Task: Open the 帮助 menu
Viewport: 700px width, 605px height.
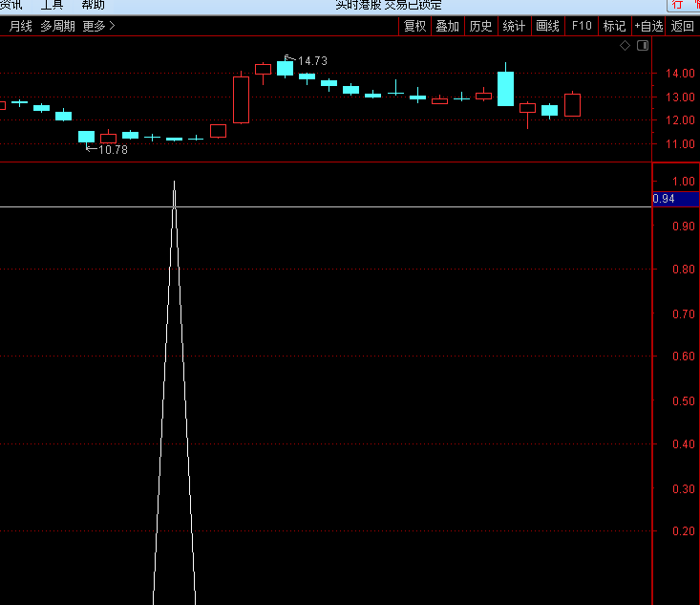Action: 93,5
